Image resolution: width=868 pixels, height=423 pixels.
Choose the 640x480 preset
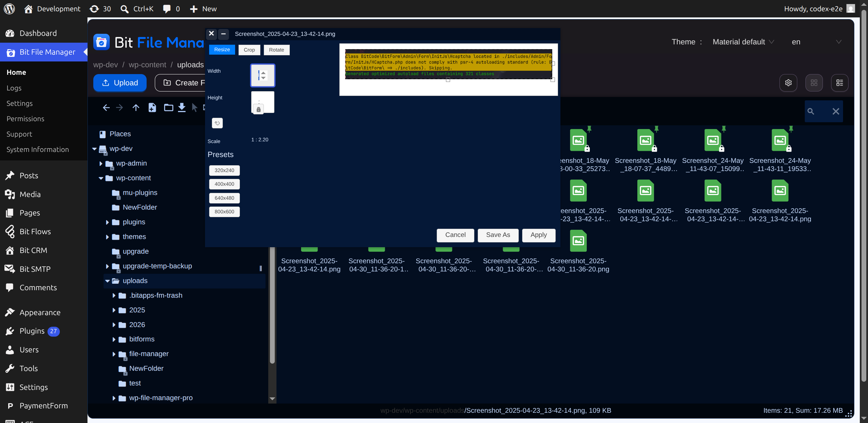[x=225, y=198]
